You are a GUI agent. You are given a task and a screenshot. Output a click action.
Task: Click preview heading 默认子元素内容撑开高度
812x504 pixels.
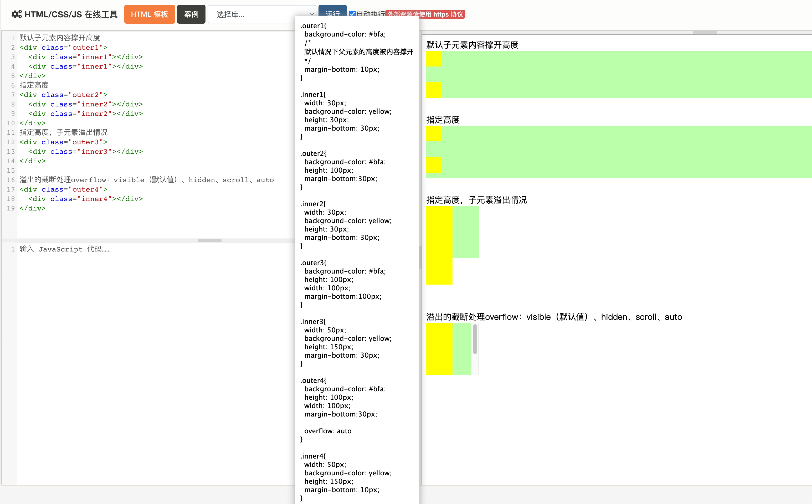click(472, 45)
